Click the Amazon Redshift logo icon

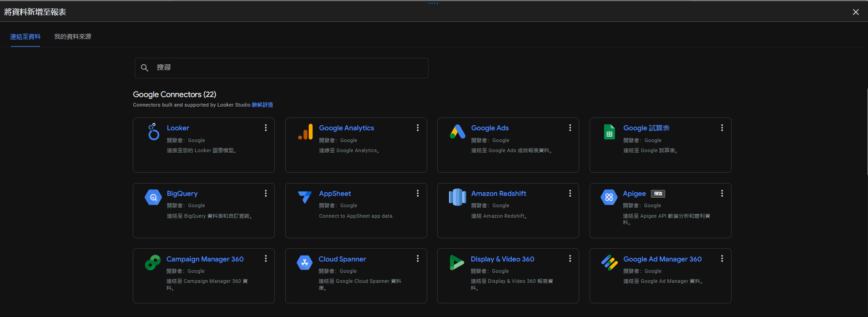[457, 197]
